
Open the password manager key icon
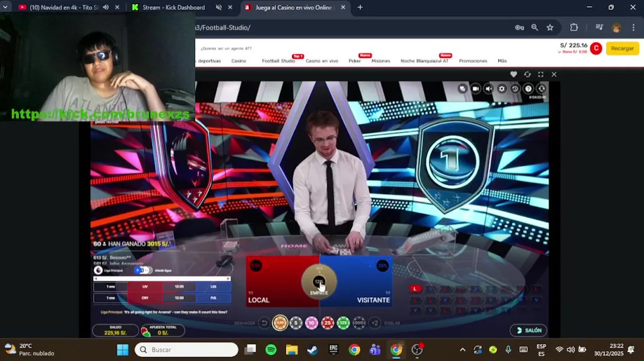pyautogui.click(x=520, y=28)
